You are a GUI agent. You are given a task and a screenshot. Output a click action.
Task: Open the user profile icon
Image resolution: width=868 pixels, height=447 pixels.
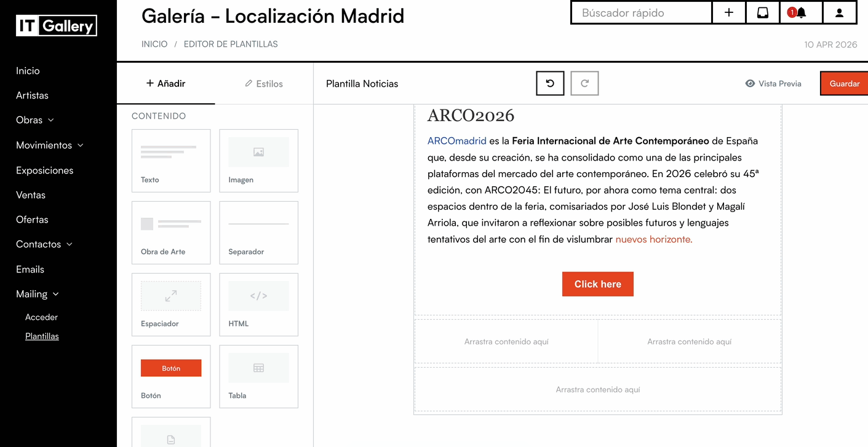pyautogui.click(x=839, y=12)
